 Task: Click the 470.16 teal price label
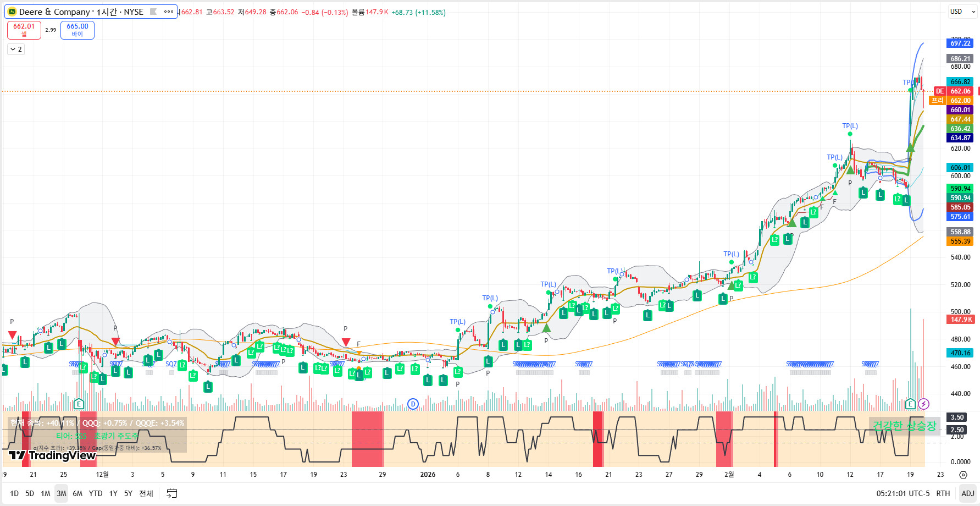pos(960,353)
